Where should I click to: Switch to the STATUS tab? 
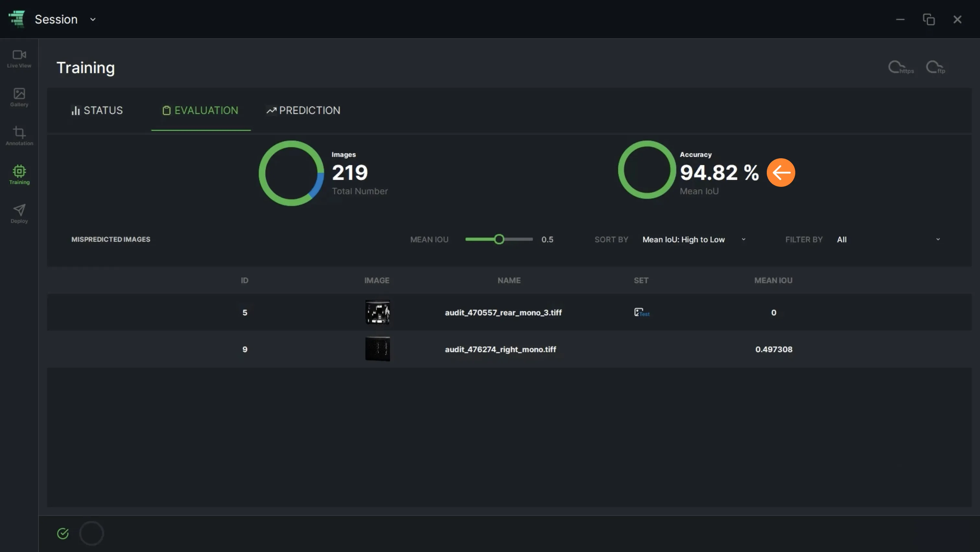click(97, 110)
